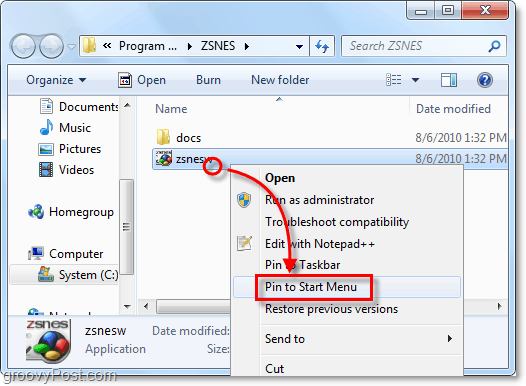Click the System (C:) drive icon
Viewport: 526px width, 386px height.
click(x=46, y=274)
